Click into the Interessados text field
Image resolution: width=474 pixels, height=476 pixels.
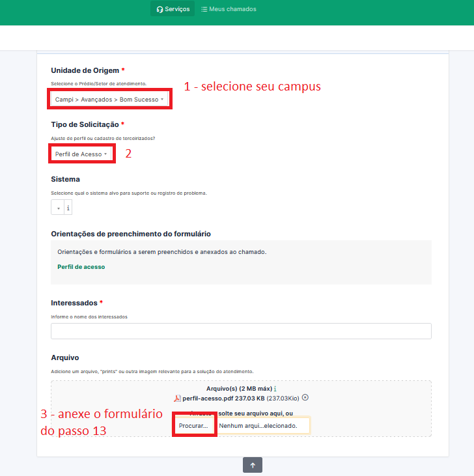click(x=241, y=331)
